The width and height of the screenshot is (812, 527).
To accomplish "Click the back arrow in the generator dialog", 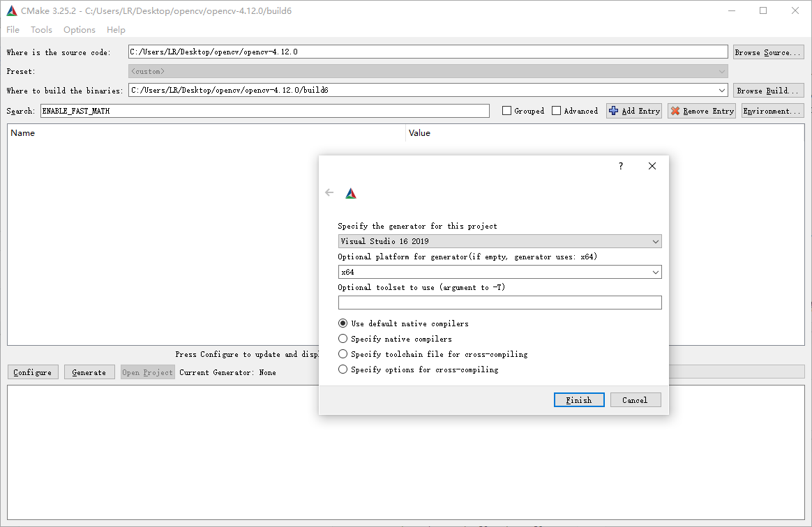I will 329,192.
